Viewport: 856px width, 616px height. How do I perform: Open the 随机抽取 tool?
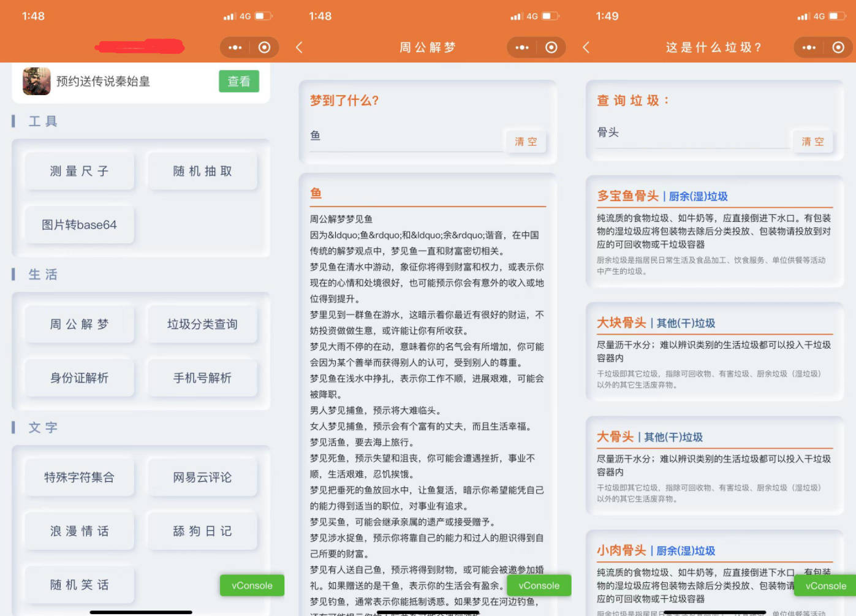pos(202,171)
